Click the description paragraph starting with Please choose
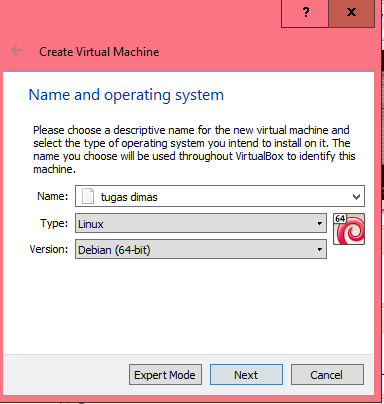 [194, 149]
